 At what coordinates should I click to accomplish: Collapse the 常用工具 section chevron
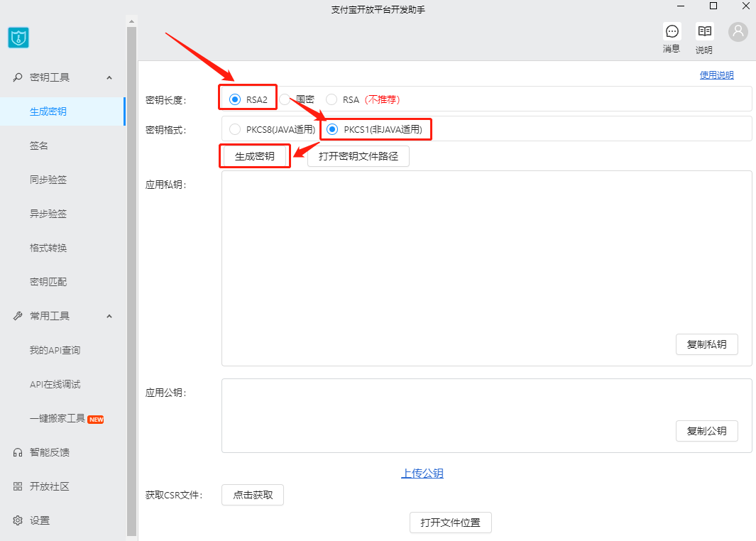pos(109,316)
